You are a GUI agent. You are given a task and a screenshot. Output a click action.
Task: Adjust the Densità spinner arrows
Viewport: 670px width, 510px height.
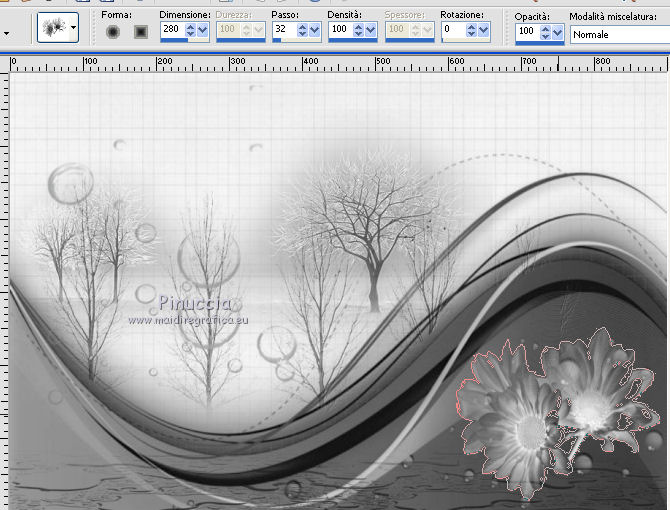click(359, 29)
